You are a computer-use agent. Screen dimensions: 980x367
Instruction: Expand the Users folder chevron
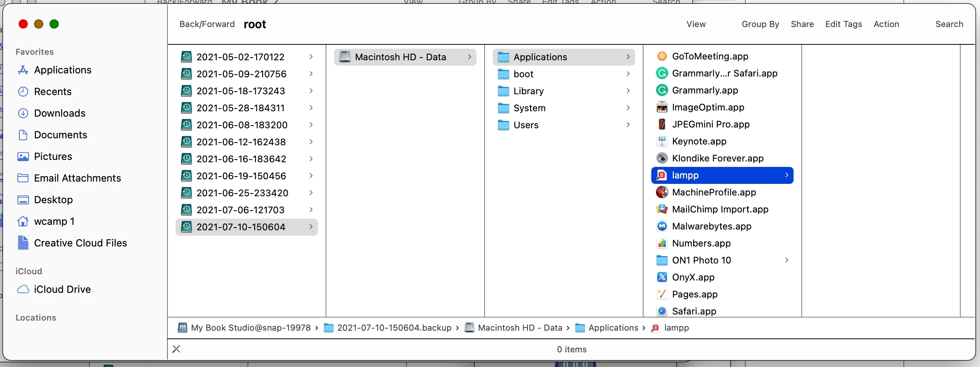click(x=628, y=125)
